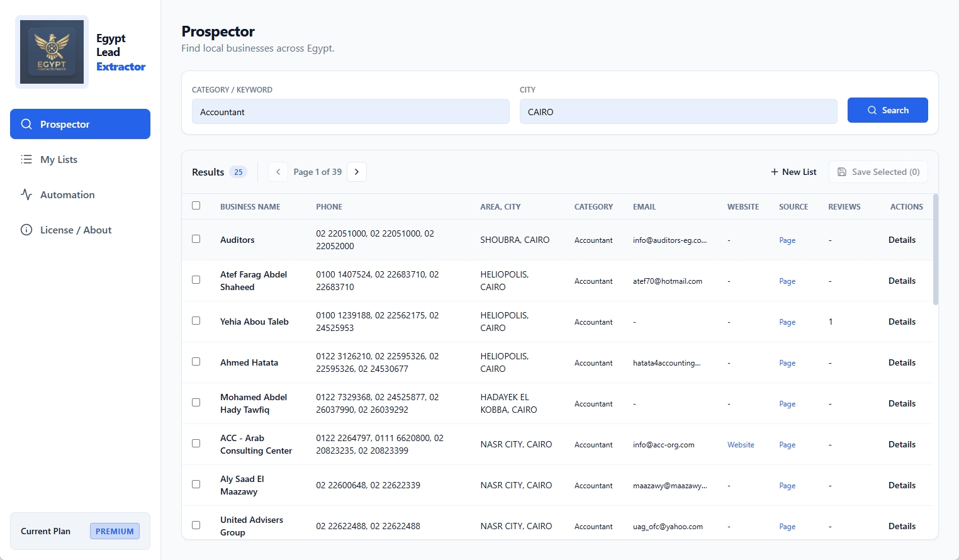Click the plus icon next to New List
Image resolution: width=959 pixels, height=560 pixels.
pos(774,171)
